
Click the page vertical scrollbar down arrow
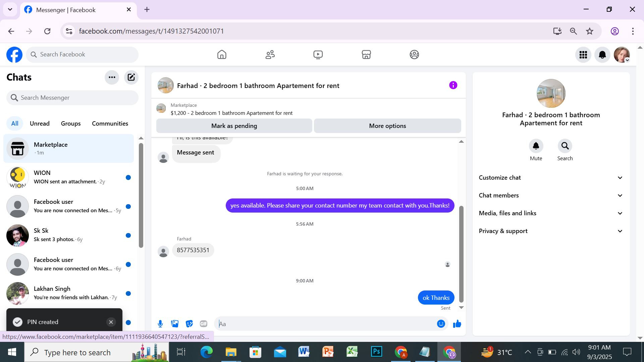[640, 338]
